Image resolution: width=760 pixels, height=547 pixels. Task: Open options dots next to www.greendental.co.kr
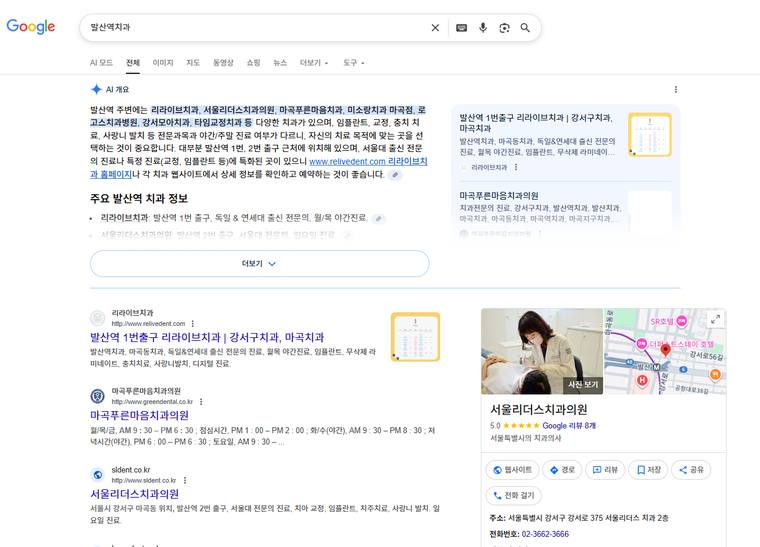201,402
